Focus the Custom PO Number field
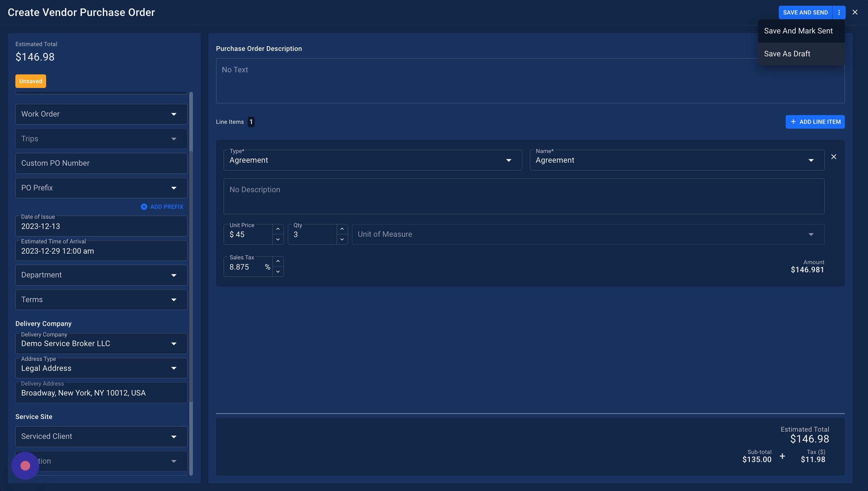This screenshot has height=491, width=868. coord(101,163)
